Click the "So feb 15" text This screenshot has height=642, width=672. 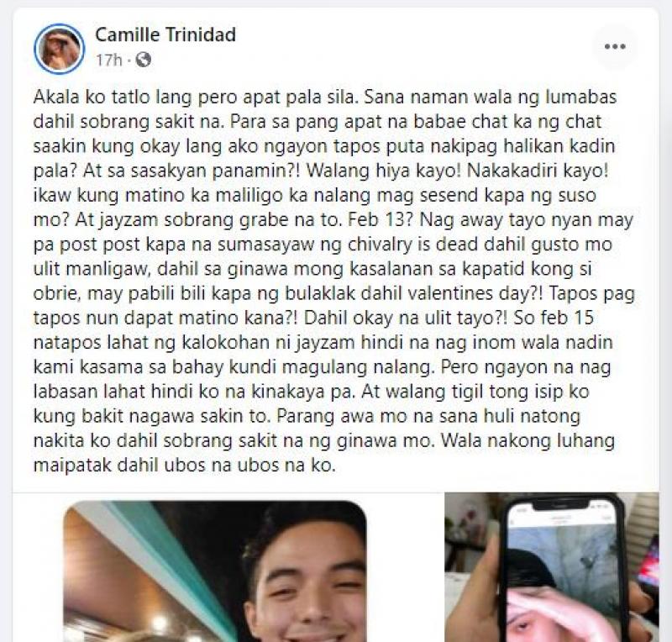coord(554,318)
